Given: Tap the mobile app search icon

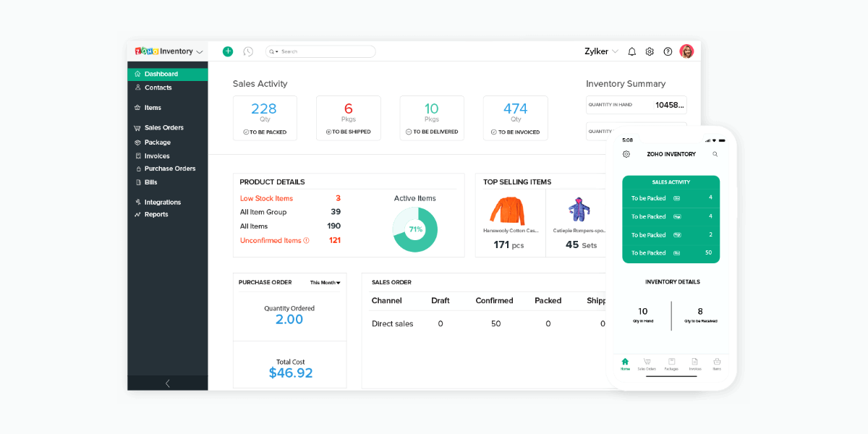Looking at the screenshot, I should tap(715, 154).
